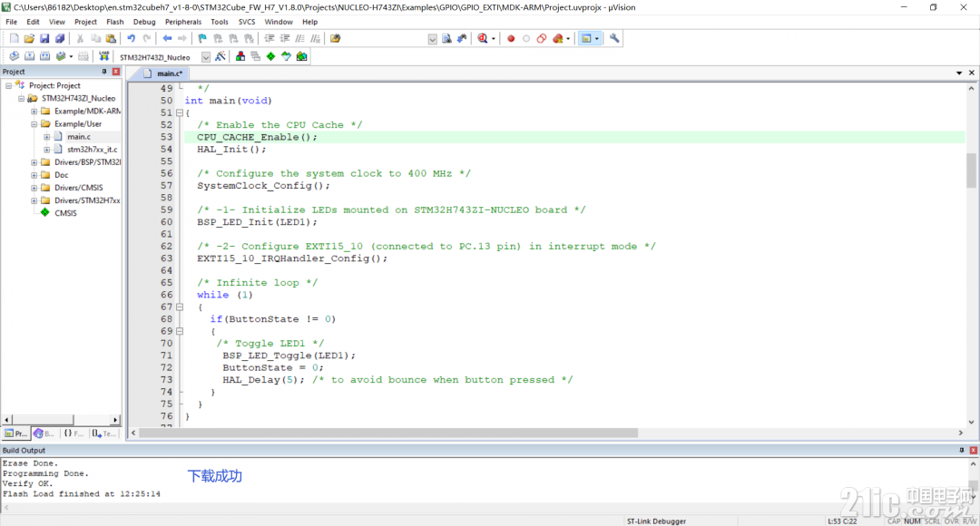This screenshot has height=526, width=980.
Task: Disable all breakpoints icon
Action: click(x=542, y=39)
